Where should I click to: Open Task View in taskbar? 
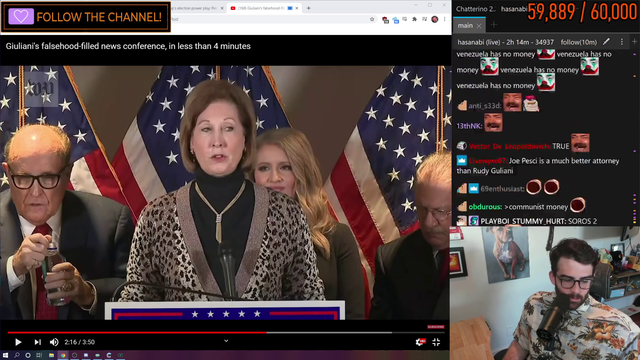pyautogui.click(x=39, y=356)
